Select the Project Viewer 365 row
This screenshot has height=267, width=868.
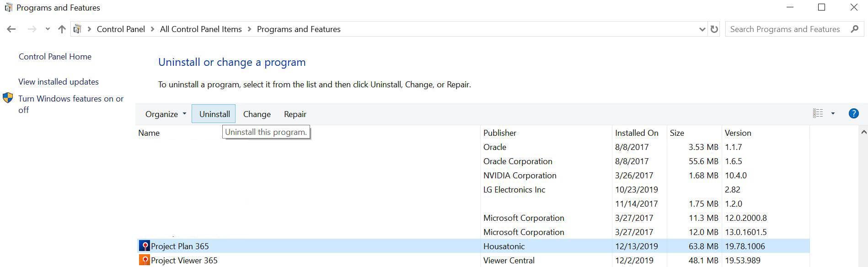(473, 260)
